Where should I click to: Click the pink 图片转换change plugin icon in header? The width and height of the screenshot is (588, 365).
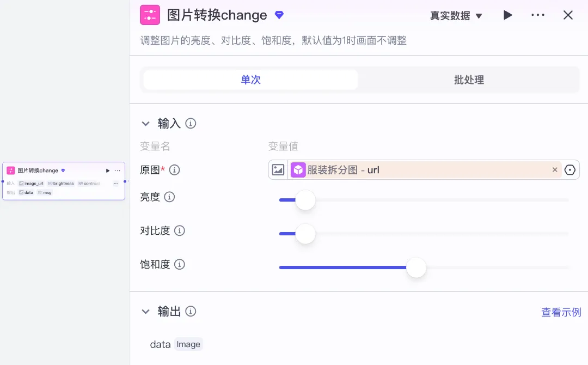coord(150,15)
